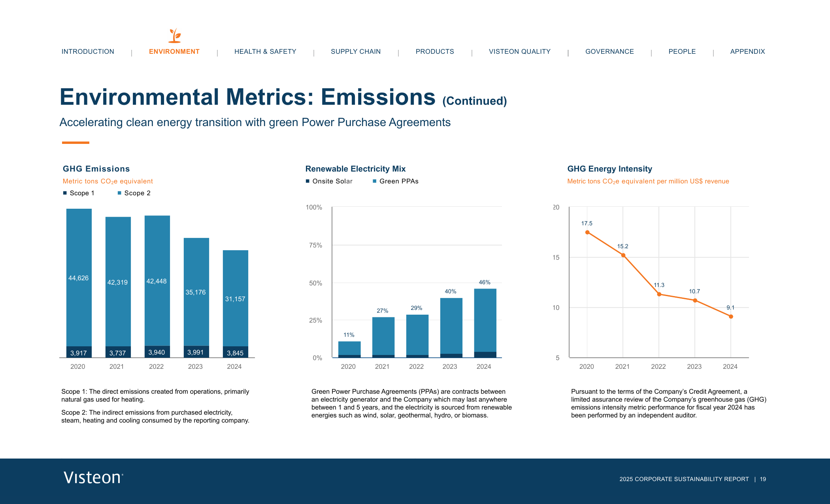
Task: Click the Renewable Electricity Mix heading
Action: click(355, 169)
